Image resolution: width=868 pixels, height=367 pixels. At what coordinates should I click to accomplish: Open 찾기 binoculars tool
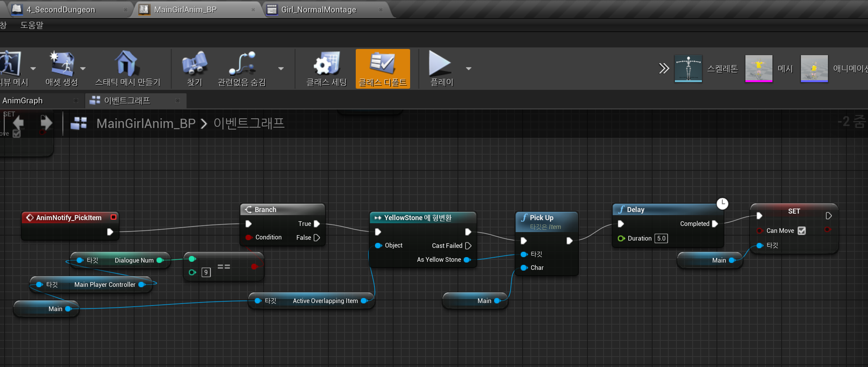tap(195, 64)
